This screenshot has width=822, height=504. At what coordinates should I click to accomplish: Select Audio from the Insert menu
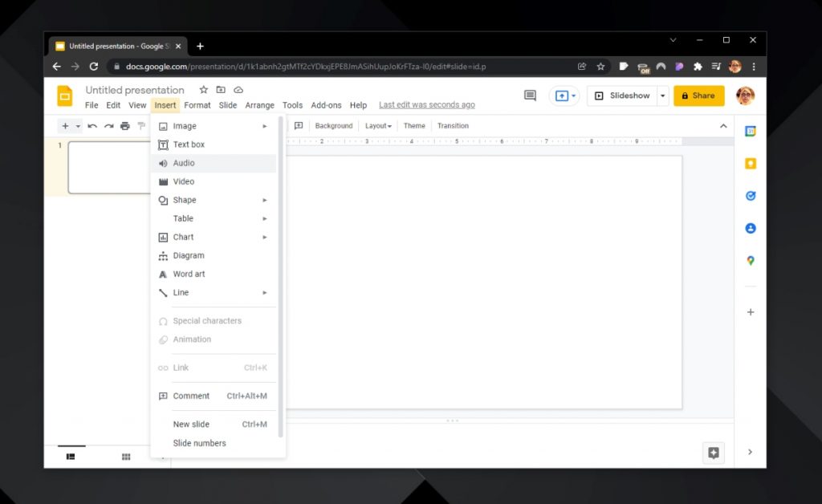click(x=214, y=163)
